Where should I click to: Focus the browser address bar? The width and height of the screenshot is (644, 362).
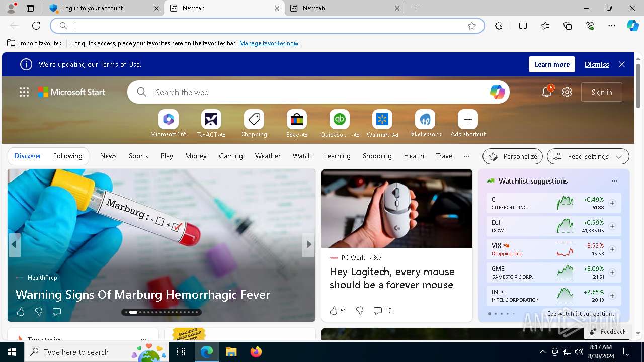[x=267, y=26]
